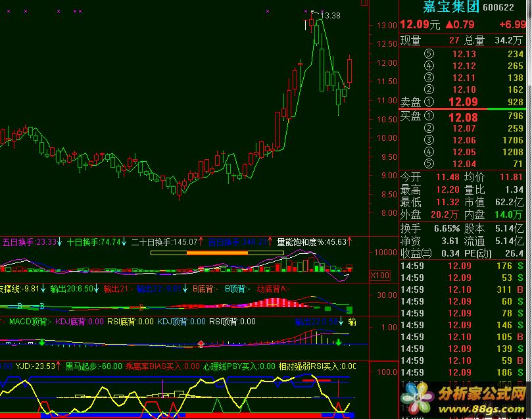The image size is (532, 419).
Task: Click the 13.00 price axis label
Action: [x=387, y=26]
